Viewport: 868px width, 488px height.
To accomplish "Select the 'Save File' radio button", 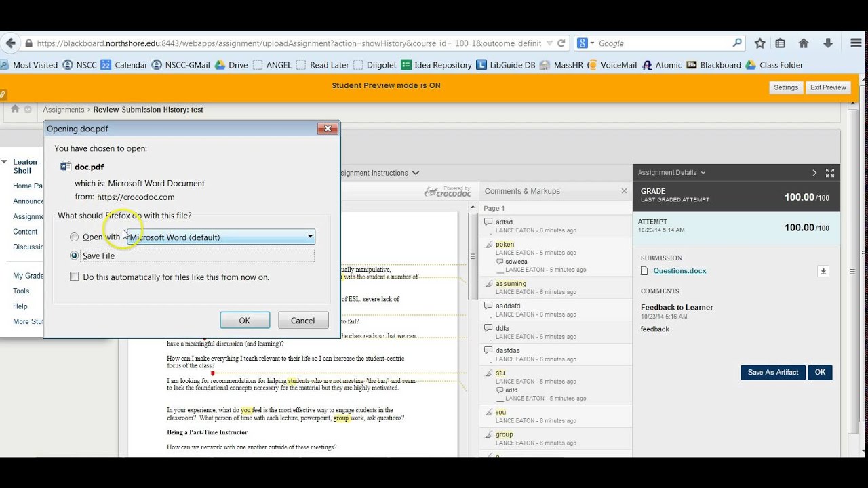I will (75, 256).
